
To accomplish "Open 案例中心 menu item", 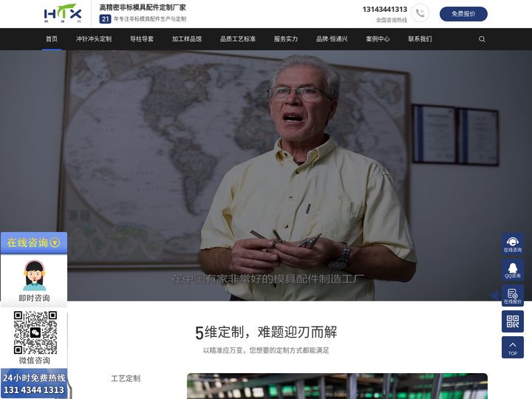I will [378, 39].
